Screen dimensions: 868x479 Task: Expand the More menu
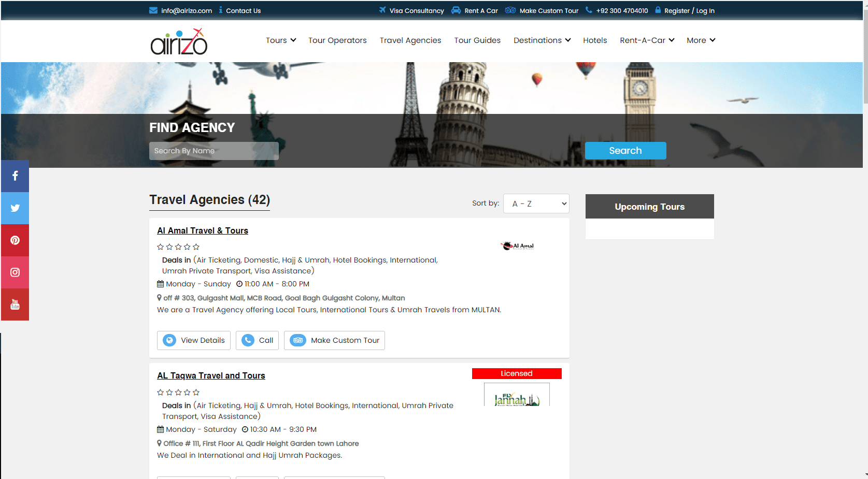pos(701,40)
